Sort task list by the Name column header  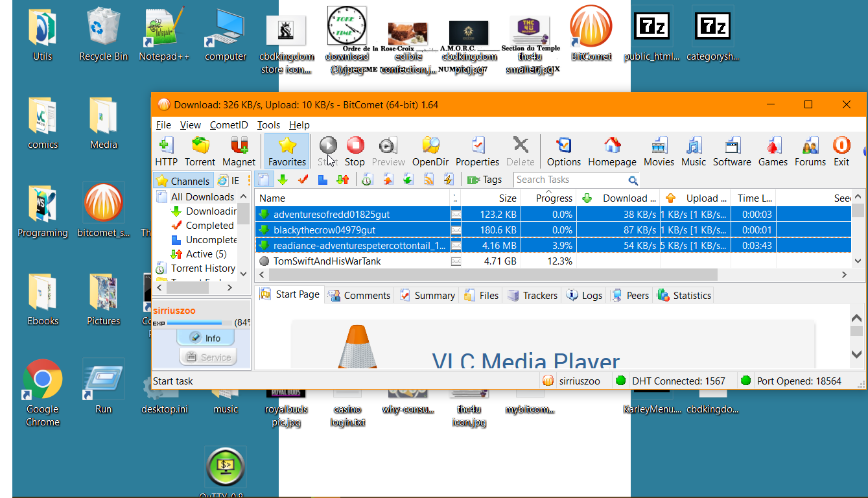click(x=352, y=198)
